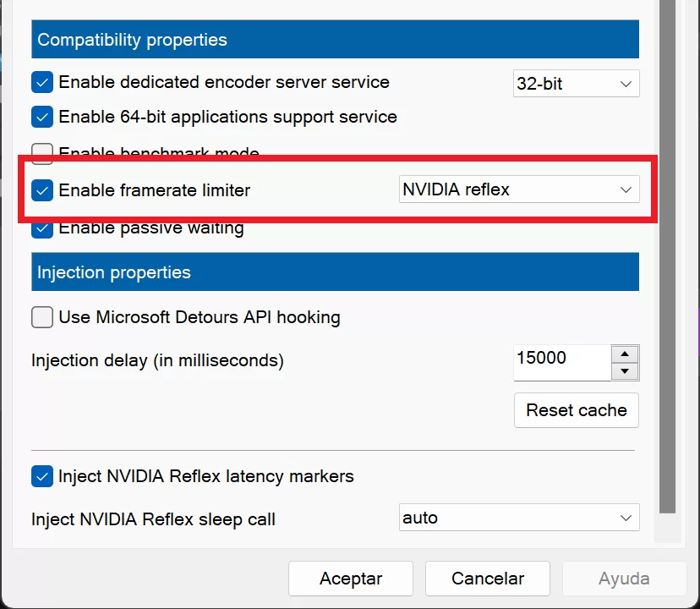The height and width of the screenshot is (609, 700).
Task: Check Use Microsoft Detours API hooking
Action: click(42, 317)
